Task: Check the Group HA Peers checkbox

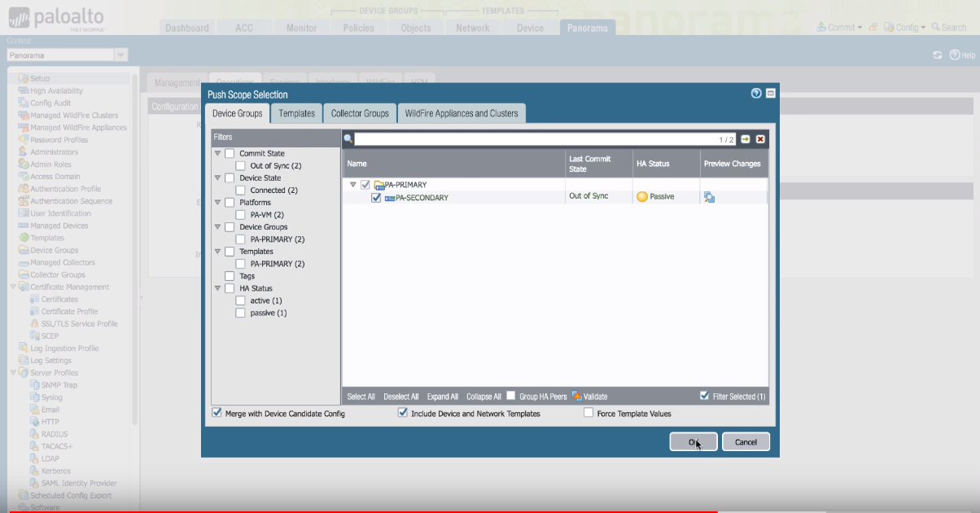Action: click(511, 397)
